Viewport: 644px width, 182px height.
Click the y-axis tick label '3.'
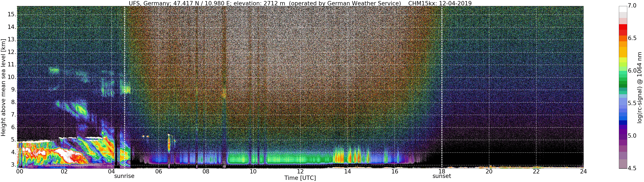(14, 165)
